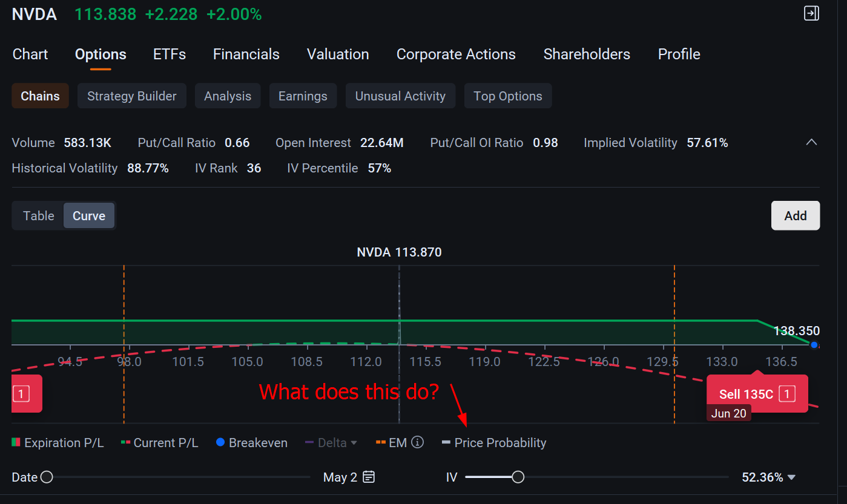847x504 pixels.
Task: Click the Jun 20 expiration label
Action: tap(729, 413)
